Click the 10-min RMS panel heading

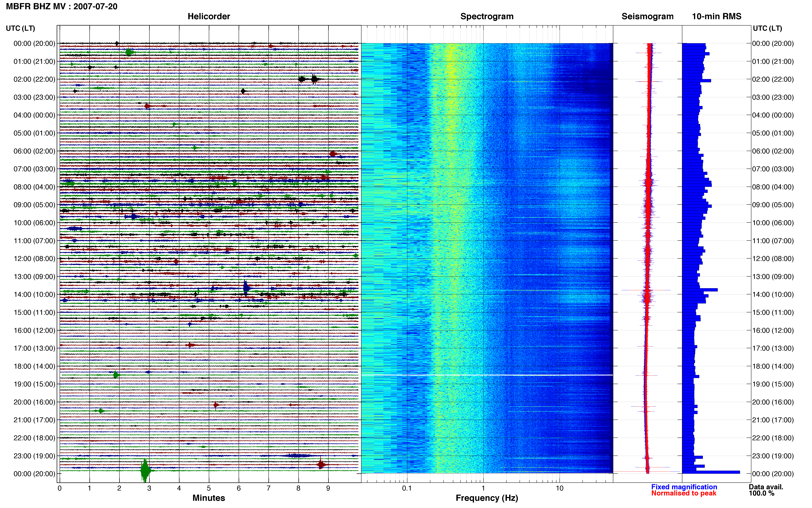pyautogui.click(x=717, y=16)
